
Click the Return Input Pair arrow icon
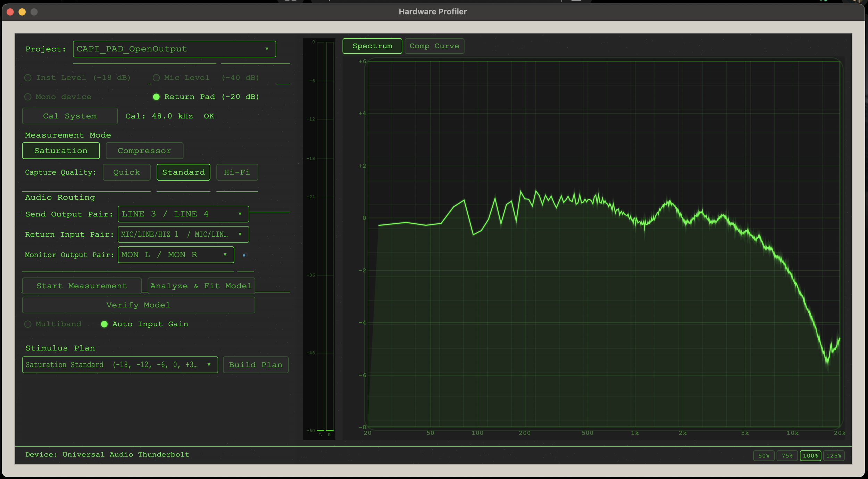click(x=240, y=234)
